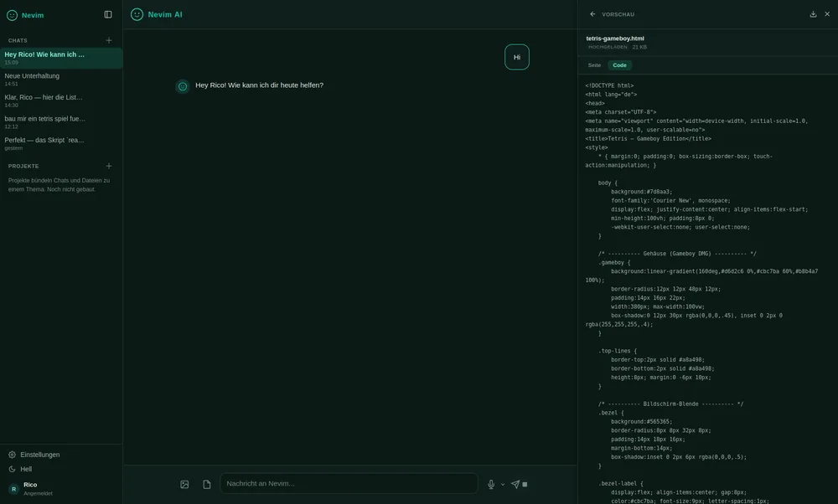The width and height of the screenshot is (838, 504).
Task: Open chat 'Hey Rico! Wie kann ich ...'
Action: point(61,58)
